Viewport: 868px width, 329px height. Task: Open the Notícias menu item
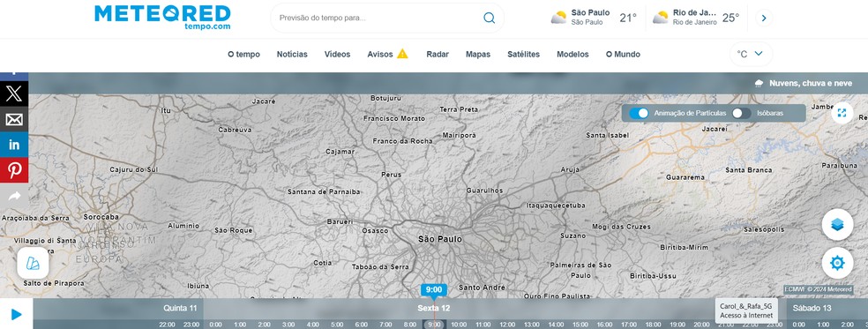point(292,55)
